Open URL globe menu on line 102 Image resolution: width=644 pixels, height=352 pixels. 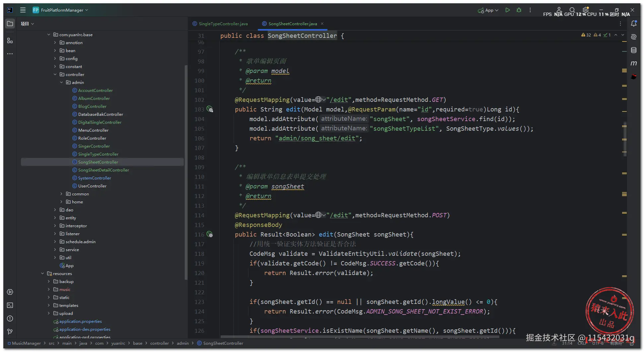click(320, 100)
